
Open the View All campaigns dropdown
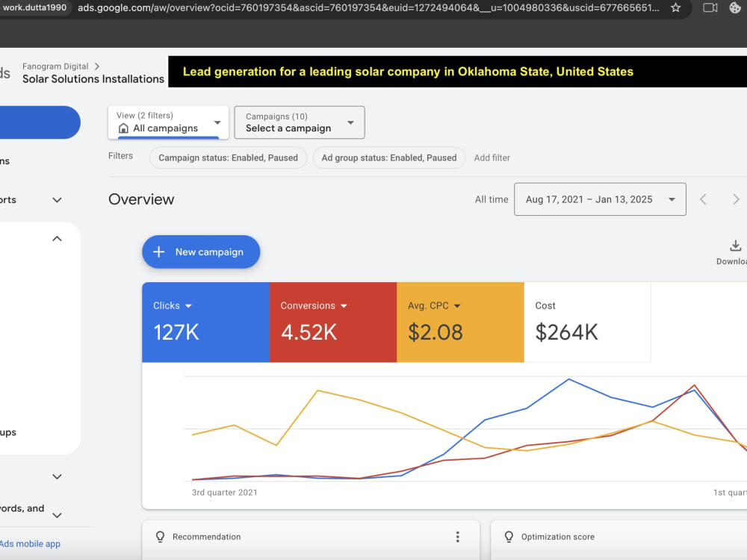coord(168,122)
